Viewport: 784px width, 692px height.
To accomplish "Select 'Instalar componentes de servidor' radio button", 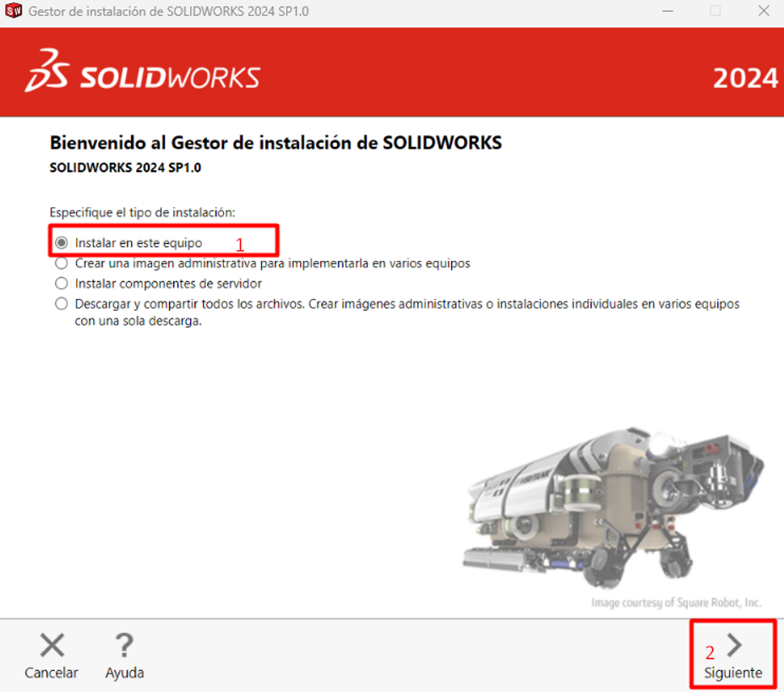I will click(62, 284).
